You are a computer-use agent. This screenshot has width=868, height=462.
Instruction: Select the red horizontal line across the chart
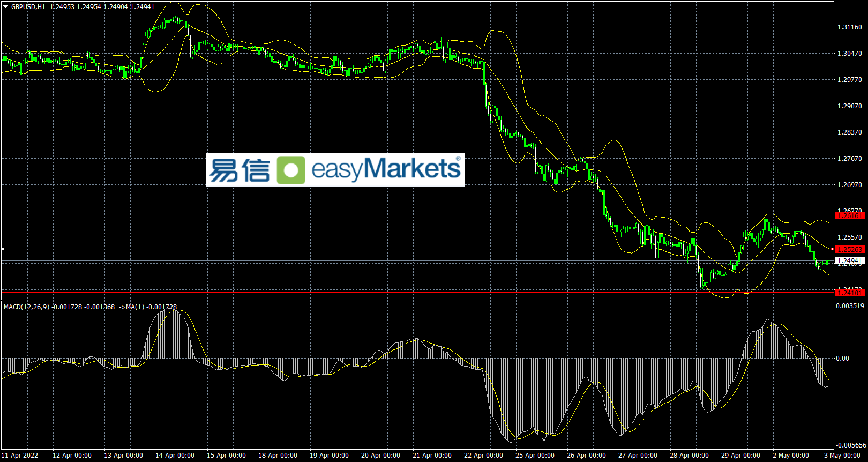pyautogui.click(x=417, y=249)
